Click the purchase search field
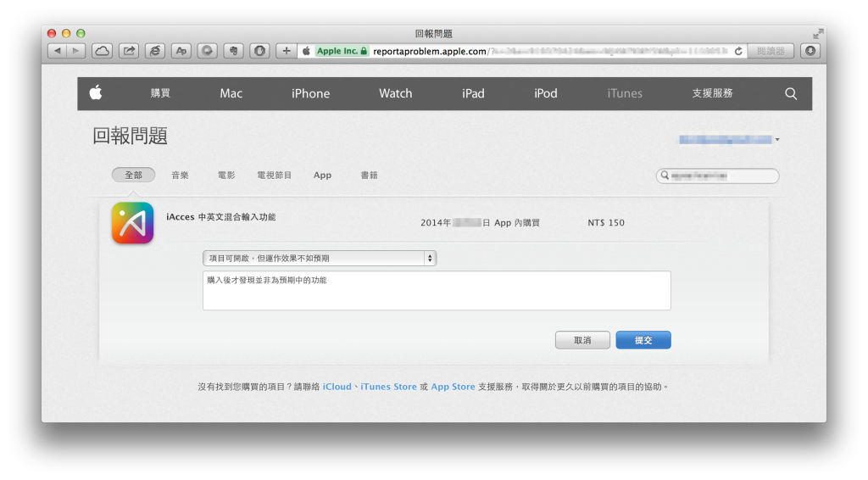The height and width of the screenshot is (480, 868). [x=717, y=176]
